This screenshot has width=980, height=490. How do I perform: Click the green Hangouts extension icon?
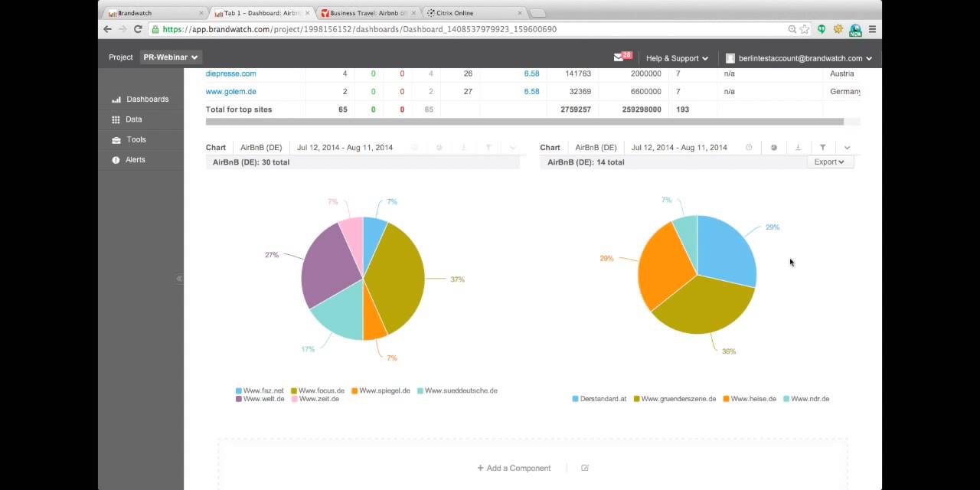822,29
